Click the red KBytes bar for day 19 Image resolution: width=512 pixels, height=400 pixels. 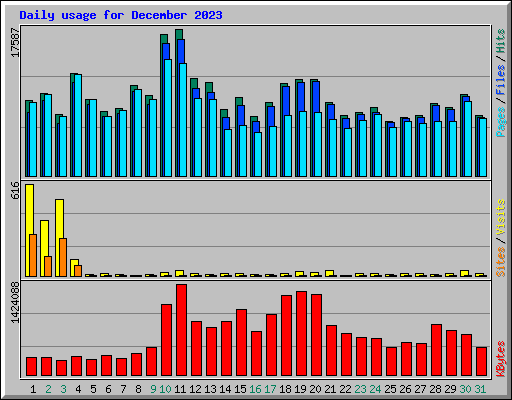[302, 334]
